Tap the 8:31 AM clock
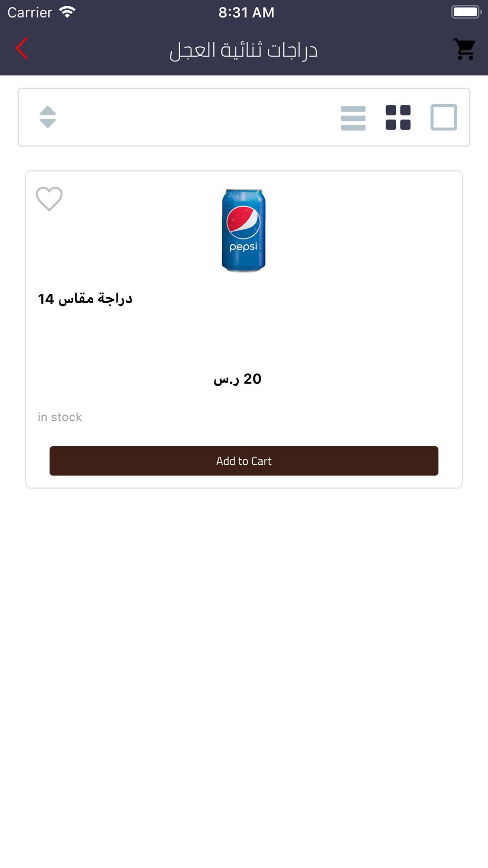 click(246, 12)
